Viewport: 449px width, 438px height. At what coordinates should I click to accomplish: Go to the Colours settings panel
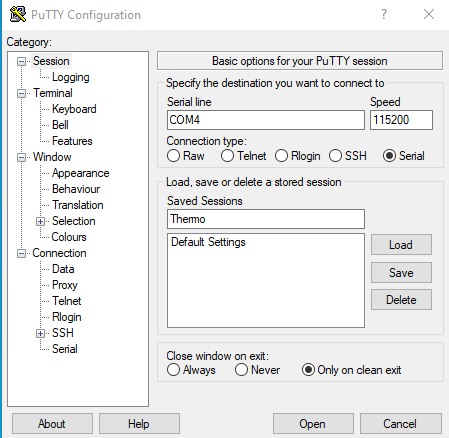pos(69,237)
